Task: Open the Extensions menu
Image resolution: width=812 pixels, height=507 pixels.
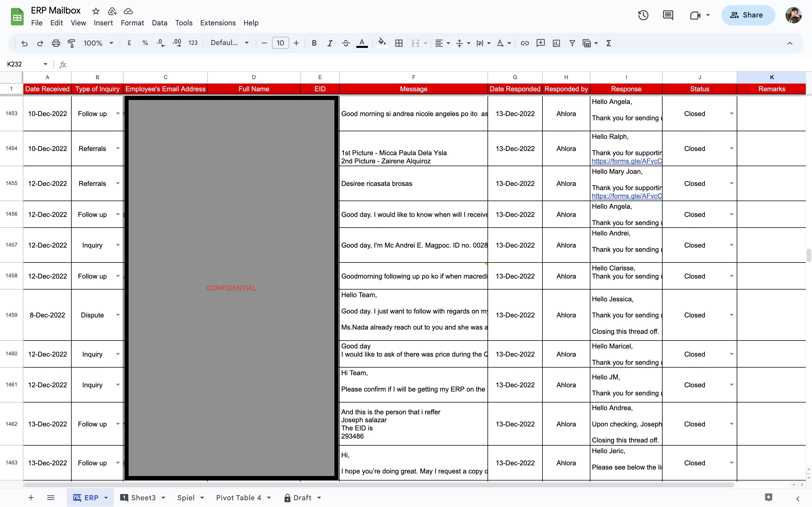Action: pyautogui.click(x=218, y=23)
